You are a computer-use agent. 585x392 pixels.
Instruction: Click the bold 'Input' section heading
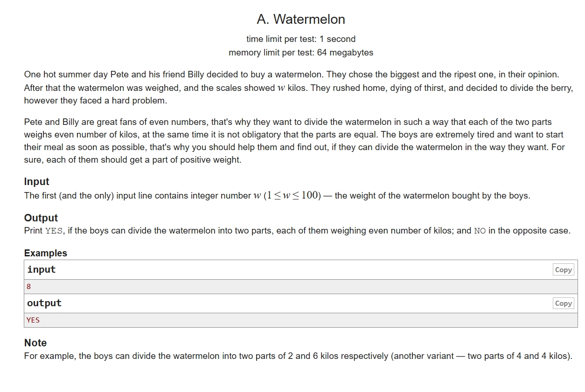click(36, 182)
